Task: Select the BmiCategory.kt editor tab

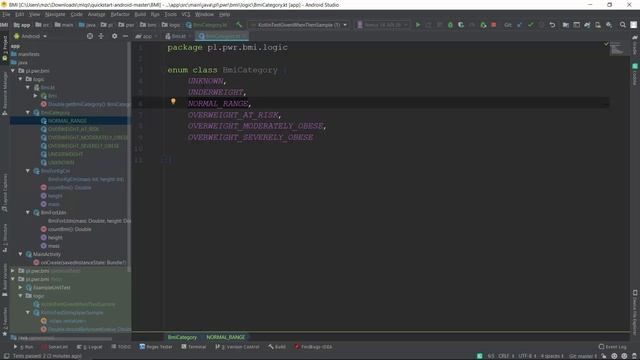Action: point(222,36)
